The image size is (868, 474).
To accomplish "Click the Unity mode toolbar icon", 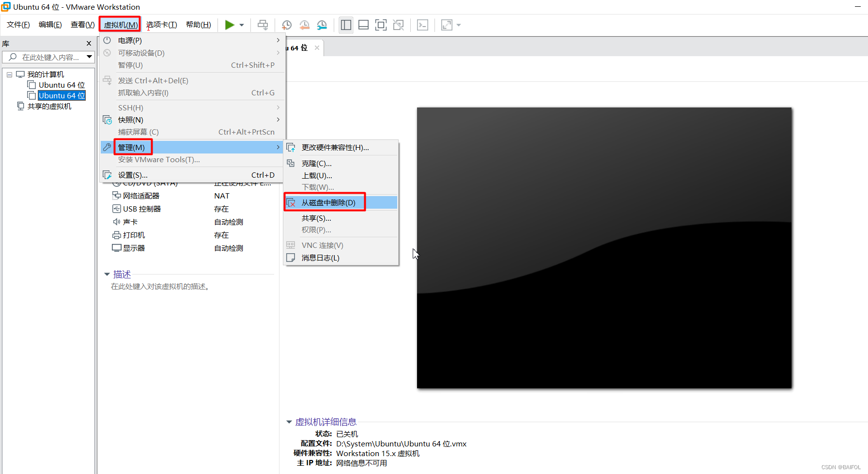I will coord(399,25).
